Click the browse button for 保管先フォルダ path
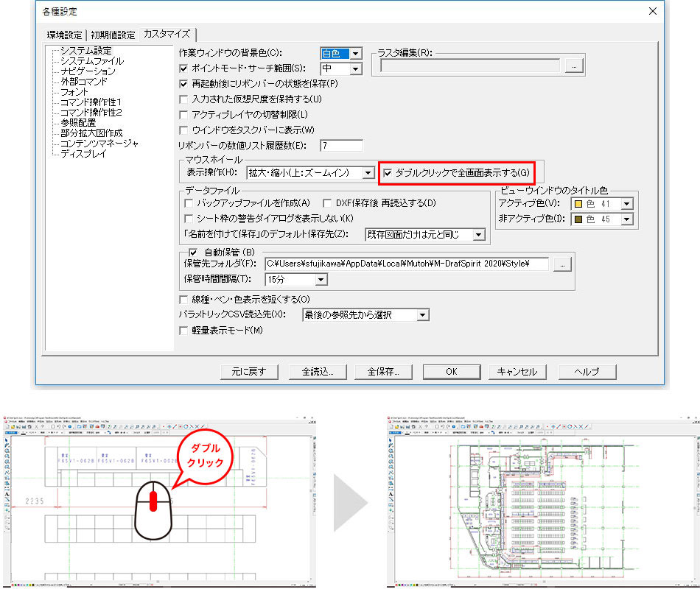Screen dimensions: 700x589 coord(562,264)
